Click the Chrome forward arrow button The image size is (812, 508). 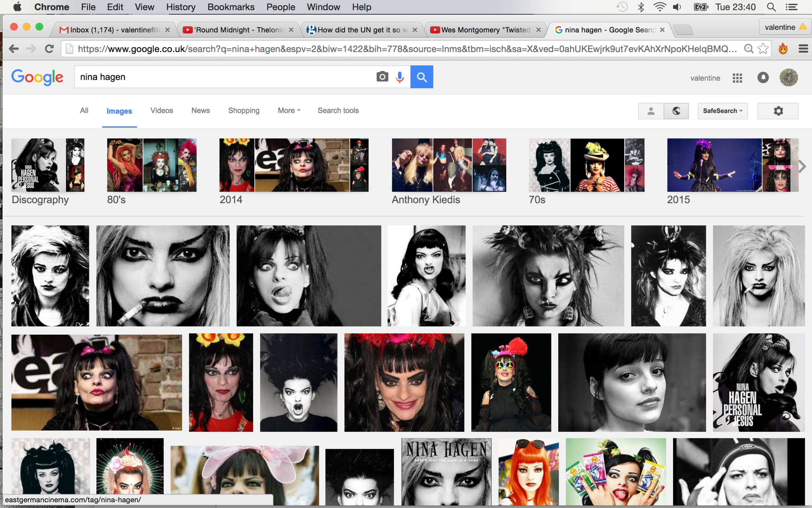(31, 49)
